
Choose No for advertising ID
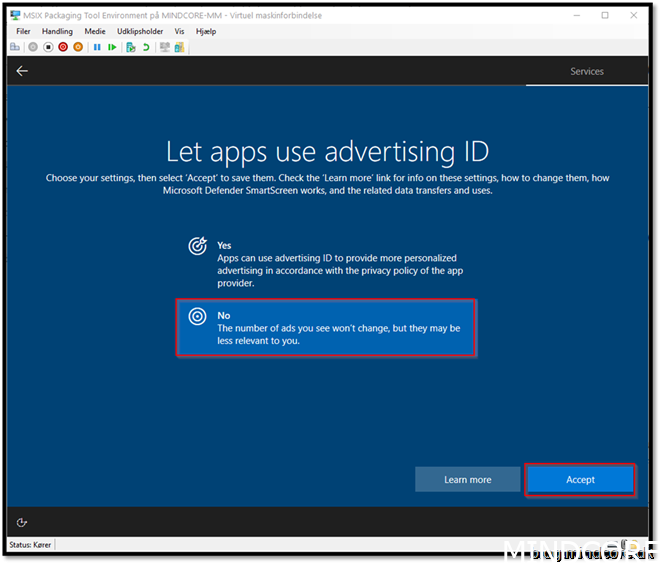point(326,327)
